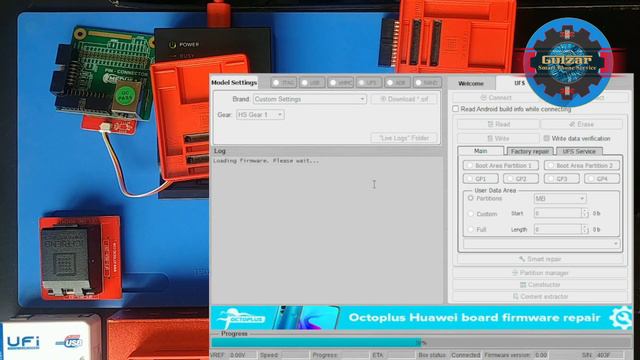Select the GP1 partition option
The image size is (640, 360).
click(x=480, y=179)
